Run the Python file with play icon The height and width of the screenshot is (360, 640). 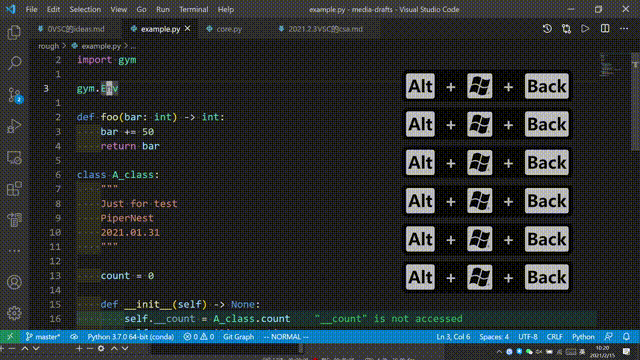click(x=585, y=29)
